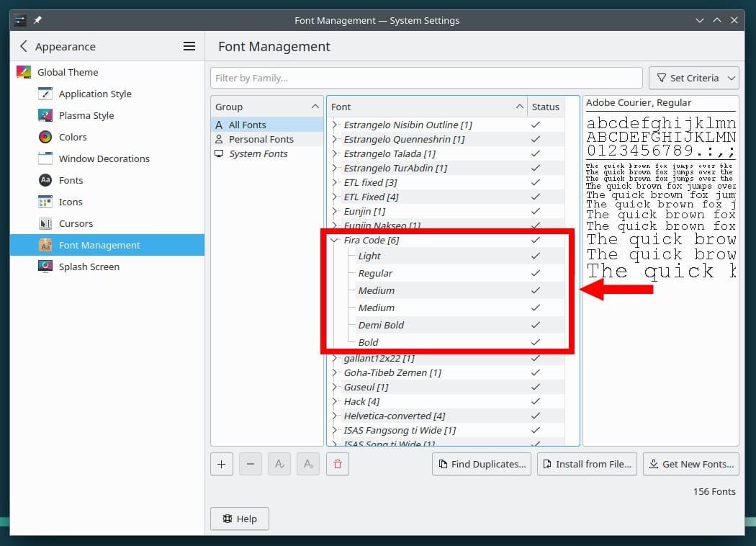The width and height of the screenshot is (756, 546).
Task: Click the Splash Screen icon
Action: (45, 267)
